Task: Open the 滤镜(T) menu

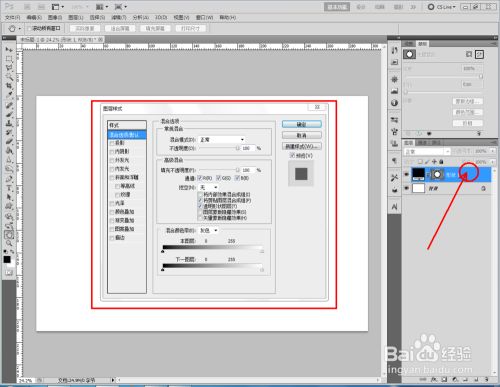Action: coord(119,17)
